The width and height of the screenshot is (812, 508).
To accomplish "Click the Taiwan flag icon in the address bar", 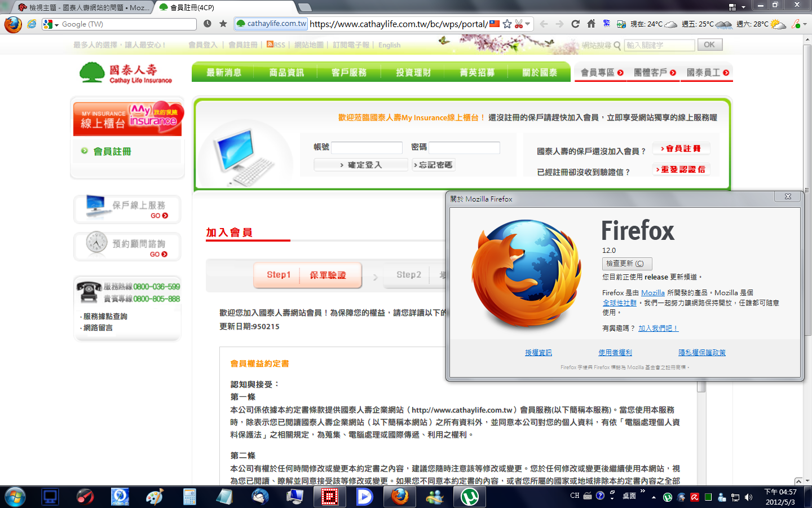I will [495, 24].
